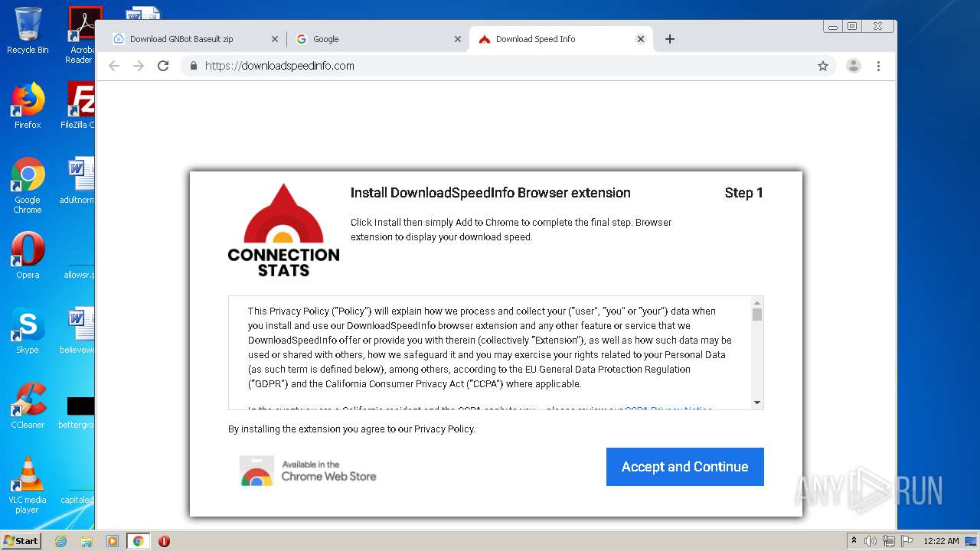This screenshot has height=551, width=980.
Task: Click the Available in the Chrome Web Store badge
Action: coord(308,471)
